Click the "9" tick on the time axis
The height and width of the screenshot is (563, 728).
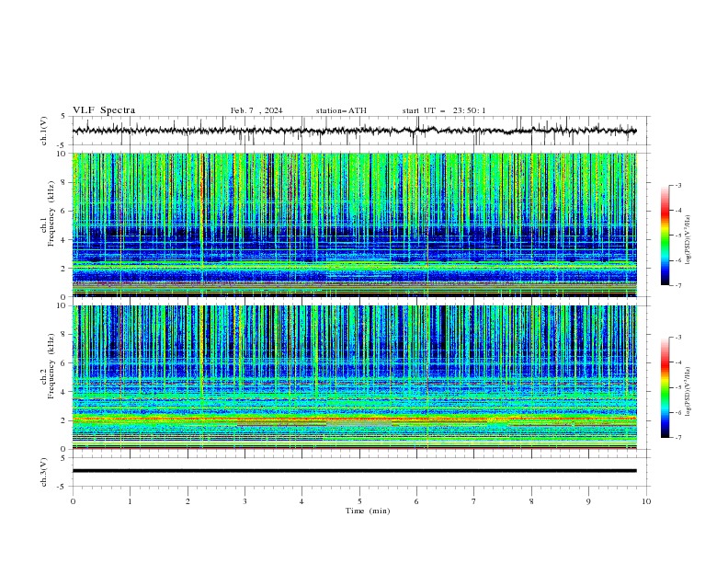[x=588, y=501]
